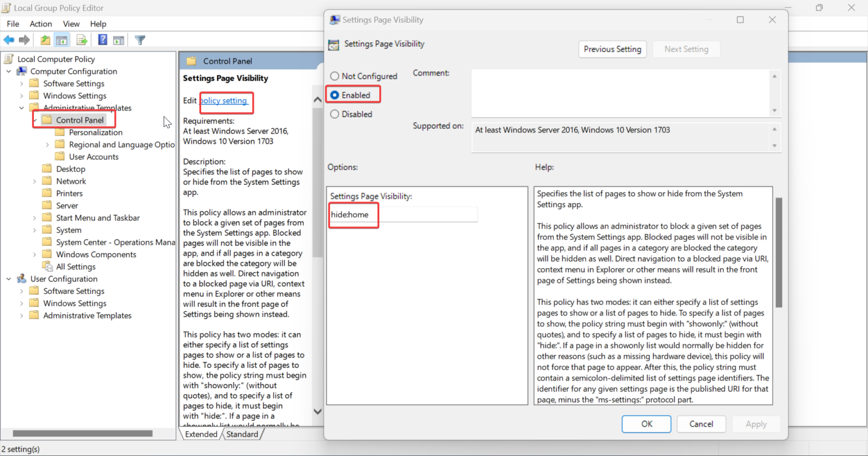Click the Forward navigation arrow in toolbar
Screen dimensions: 868x456
[x=24, y=40]
